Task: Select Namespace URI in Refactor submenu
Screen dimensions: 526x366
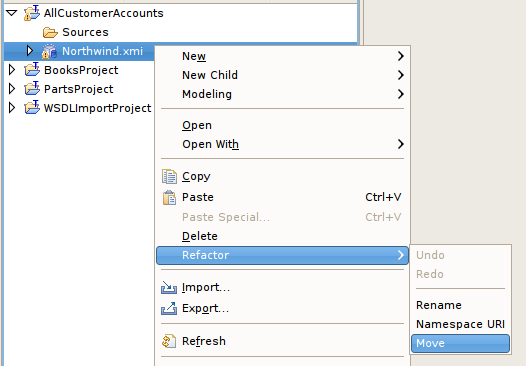Action: tap(460, 324)
